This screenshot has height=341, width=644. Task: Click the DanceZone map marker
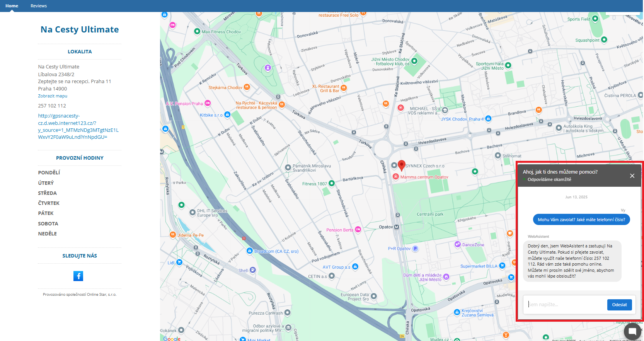[458, 244]
